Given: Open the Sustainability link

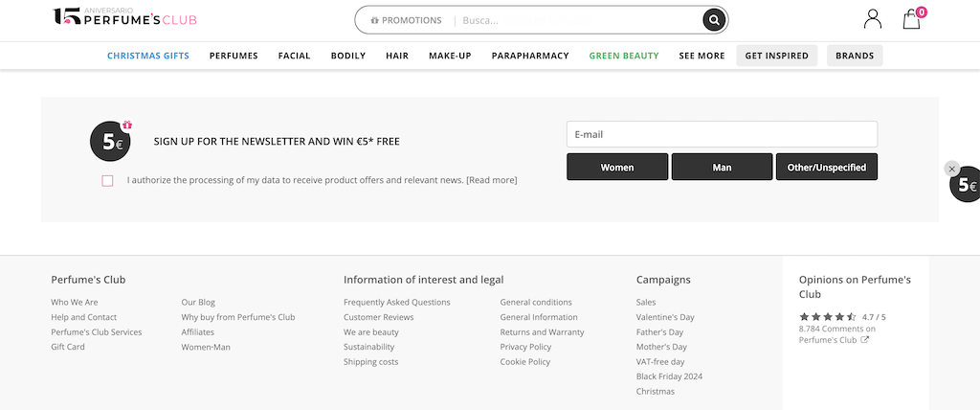Looking at the screenshot, I should coord(368,347).
